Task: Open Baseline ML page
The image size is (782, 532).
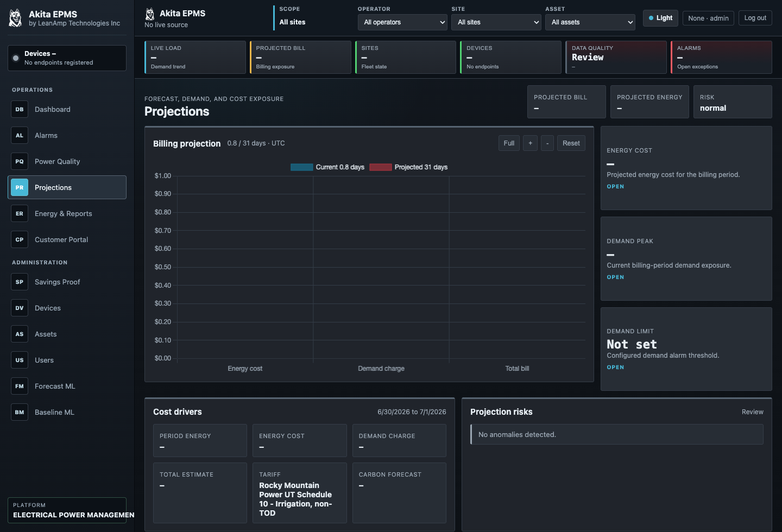Action: click(67, 412)
